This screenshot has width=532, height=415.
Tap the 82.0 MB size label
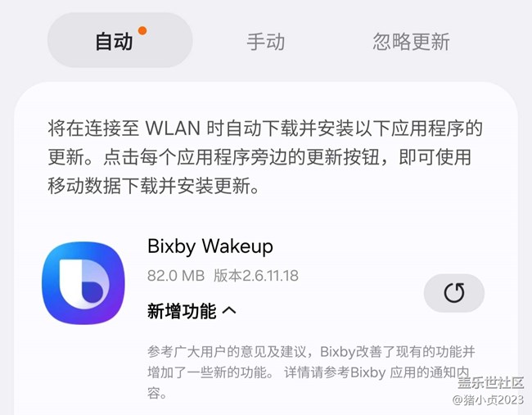176,276
